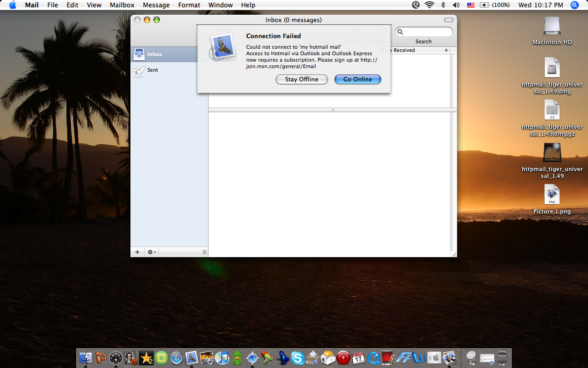Click the Bluetooth menu bar icon
This screenshot has width=588, height=368.
coord(443,5)
